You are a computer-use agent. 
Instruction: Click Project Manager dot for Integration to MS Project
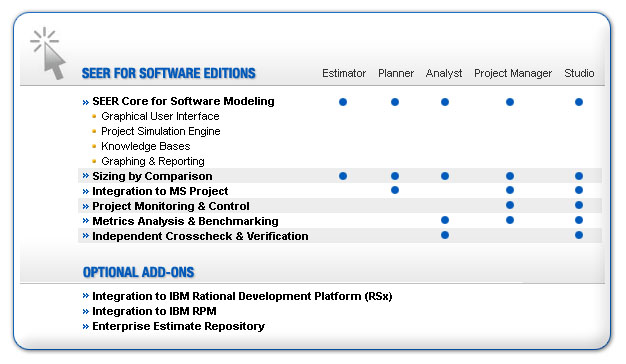pyautogui.click(x=510, y=190)
